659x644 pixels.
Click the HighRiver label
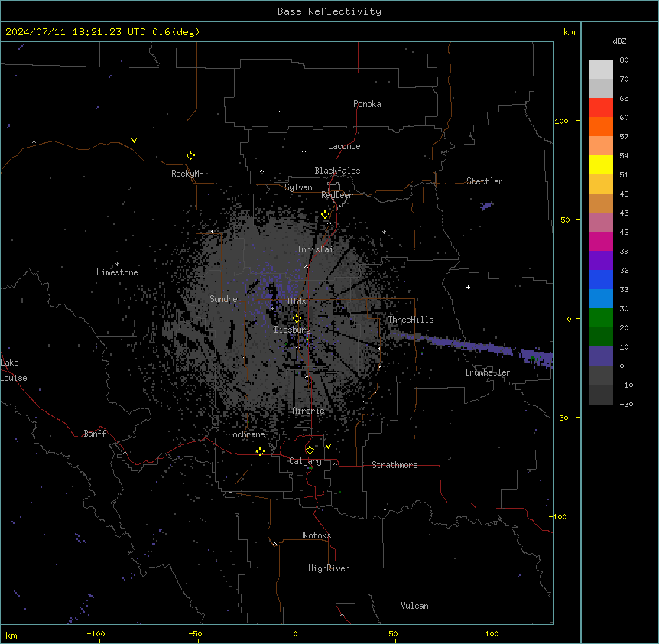pos(329,568)
